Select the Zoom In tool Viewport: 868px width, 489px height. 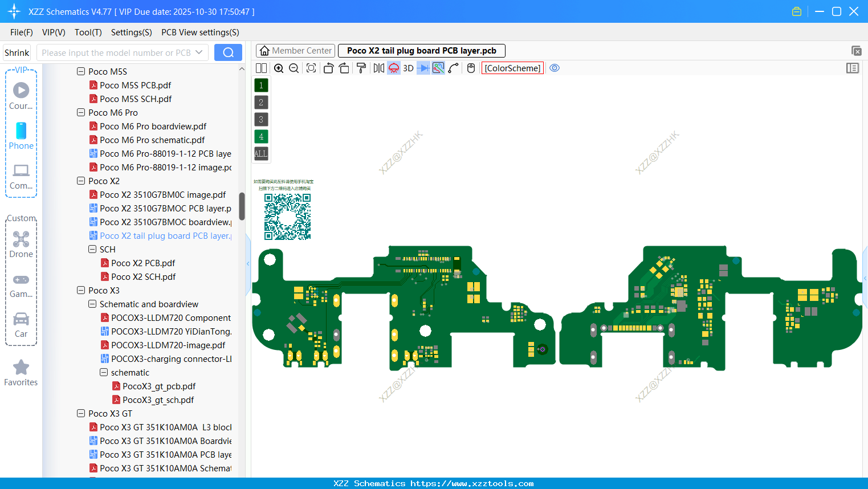point(279,68)
